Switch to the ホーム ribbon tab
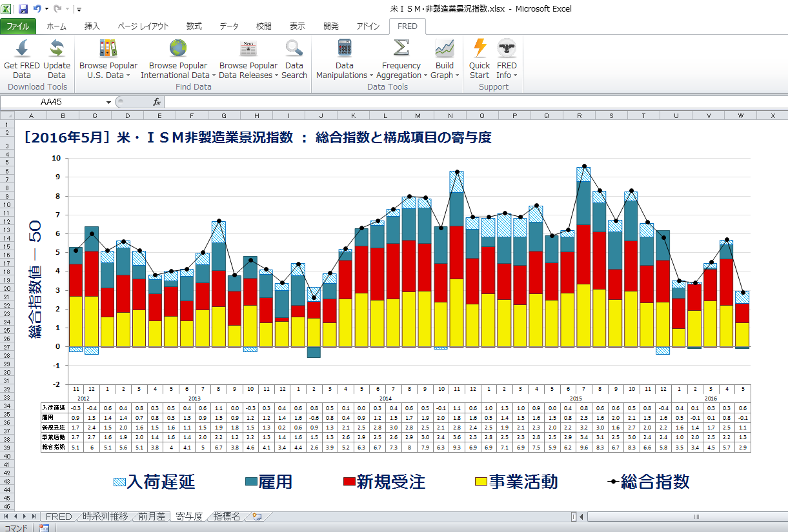Image resolution: width=788 pixels, height=532 pixels. click(56, 26)
